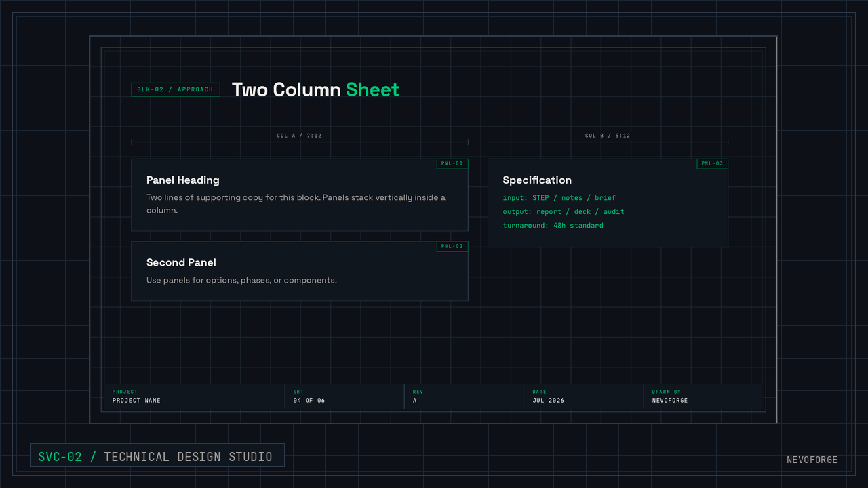Click the PNL-02 panel badge
The width and height of the screenshot is (868, 488).
pos(452,246)
